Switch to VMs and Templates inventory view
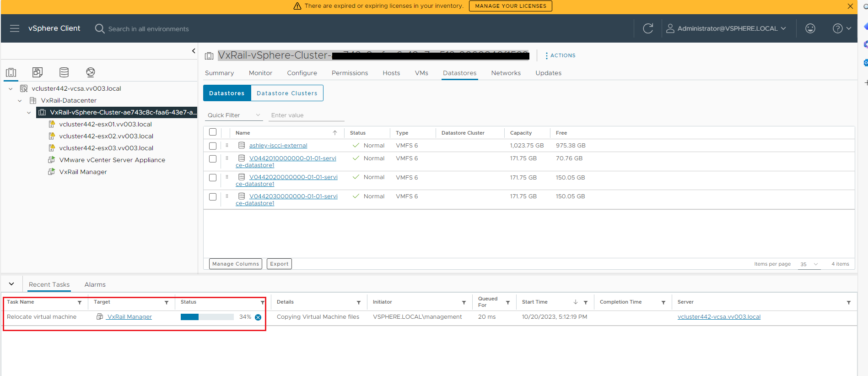 [38, 72]
